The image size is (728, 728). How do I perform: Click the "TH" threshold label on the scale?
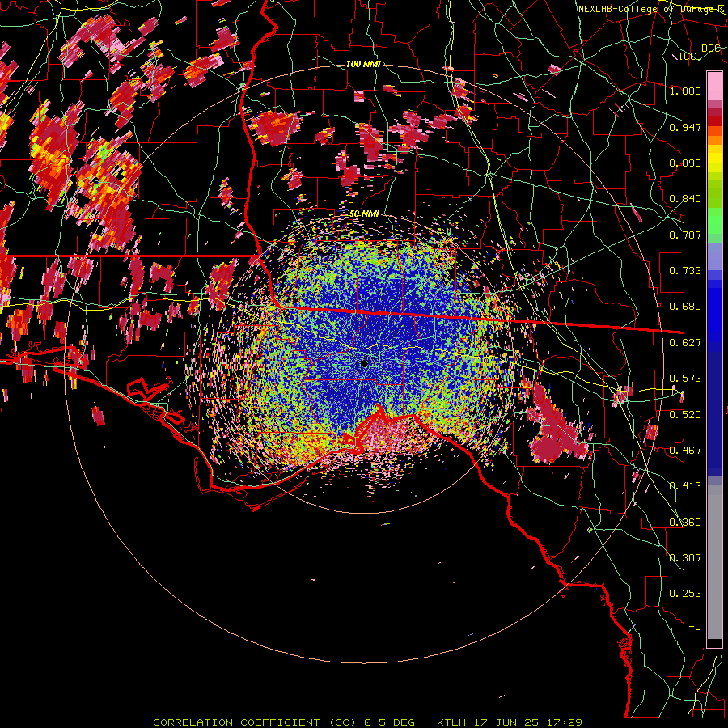pyautogui.click(x=695, y=630)
